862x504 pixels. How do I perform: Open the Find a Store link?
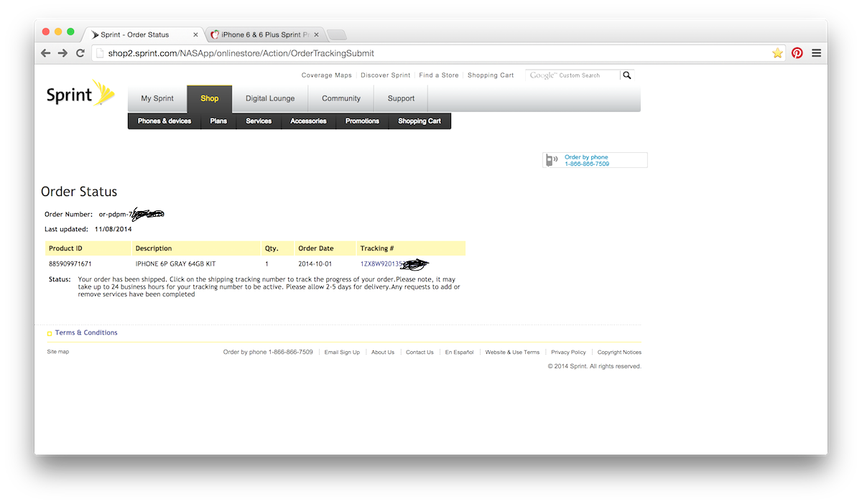(x=439, y=75)
